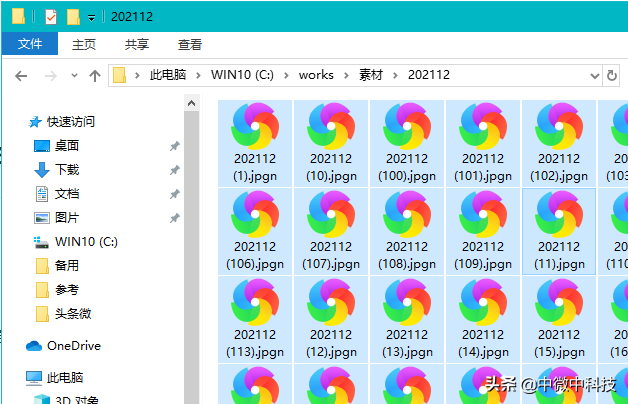Image resolution: width=628 pixels, height=404 pixels.
Task: Click the pin icon beside 下载
Action: point(175,170)
